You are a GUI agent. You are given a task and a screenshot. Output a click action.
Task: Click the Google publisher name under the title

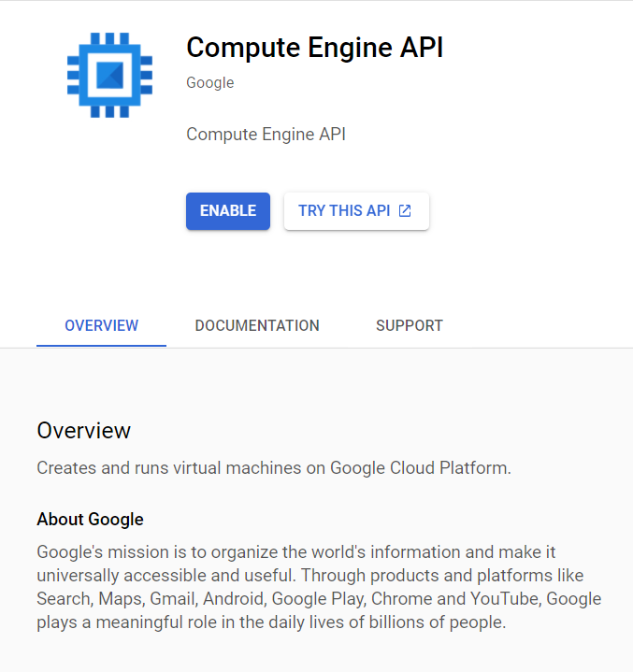[210, 82]
